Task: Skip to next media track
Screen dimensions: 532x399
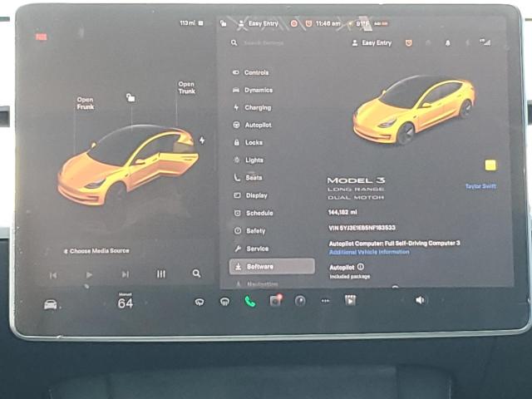Action: click(126, 274)
